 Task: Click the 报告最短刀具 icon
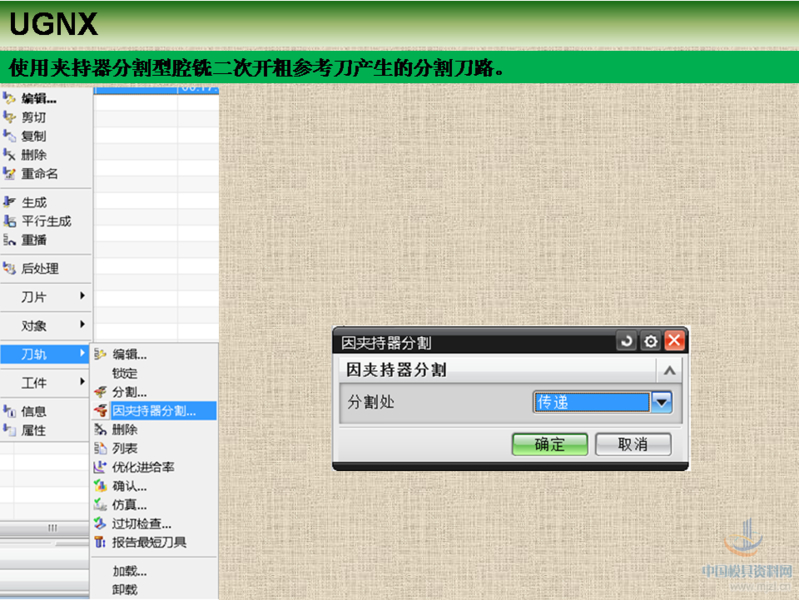100,543
